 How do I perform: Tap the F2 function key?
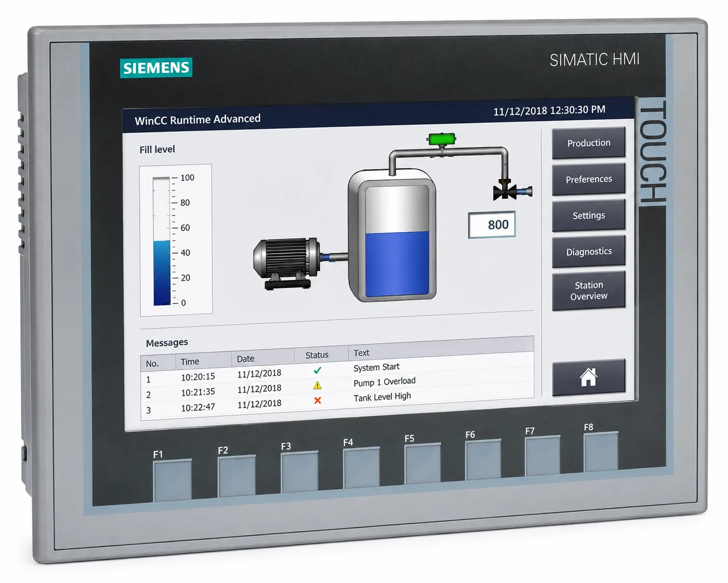[237, 476]
